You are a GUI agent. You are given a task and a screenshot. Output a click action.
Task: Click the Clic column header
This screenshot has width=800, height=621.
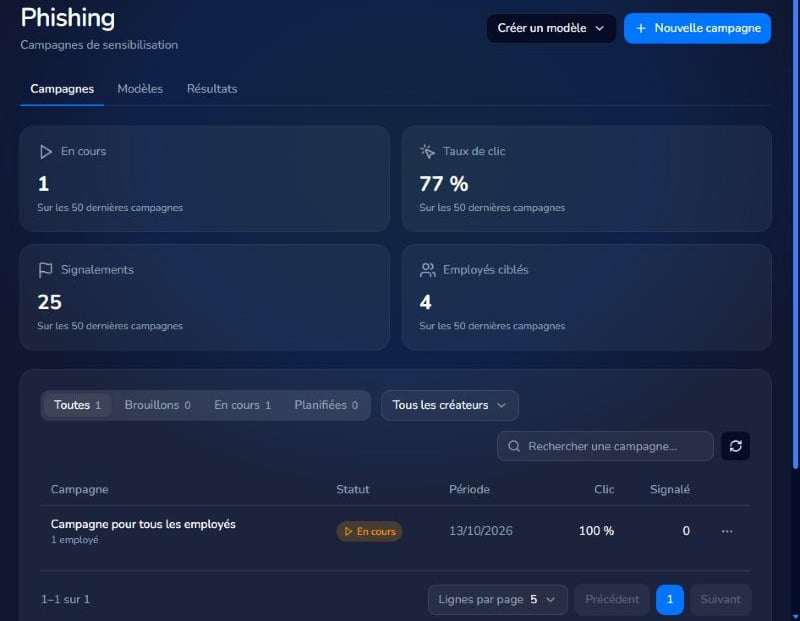(x=604, y=490)
